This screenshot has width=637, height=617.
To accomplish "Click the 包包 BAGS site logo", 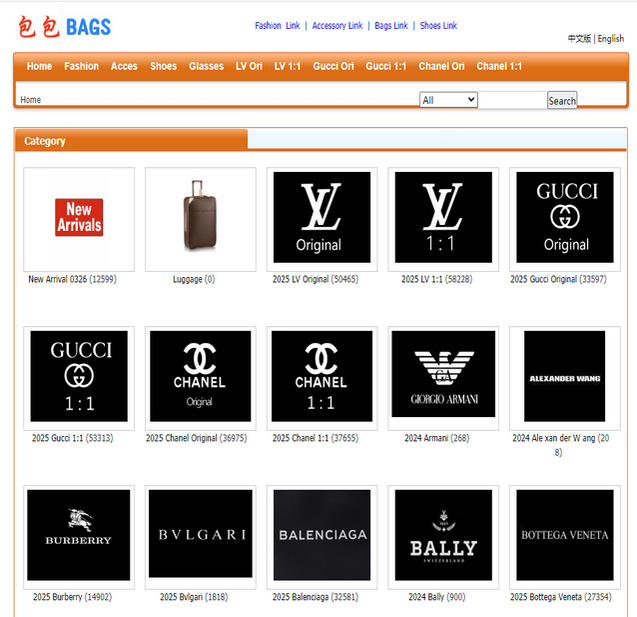I will click(x=64, y=27).
